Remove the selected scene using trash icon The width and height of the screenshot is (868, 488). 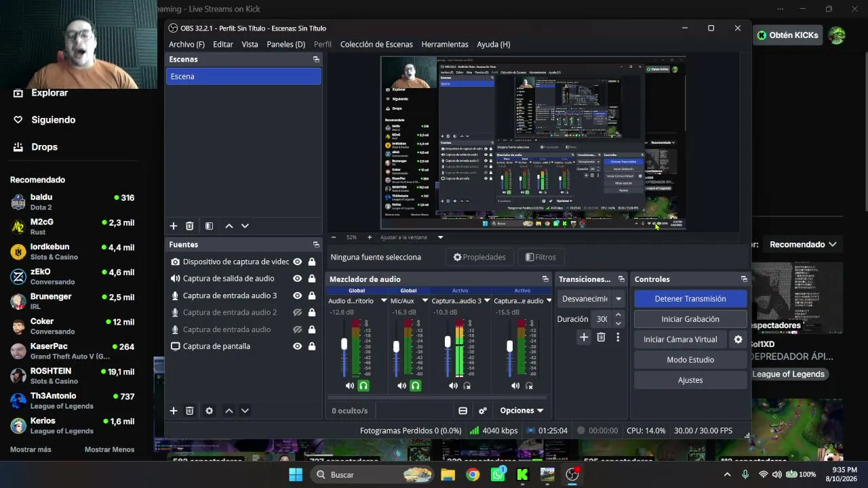pyautogui.click(x=190, y=226)
